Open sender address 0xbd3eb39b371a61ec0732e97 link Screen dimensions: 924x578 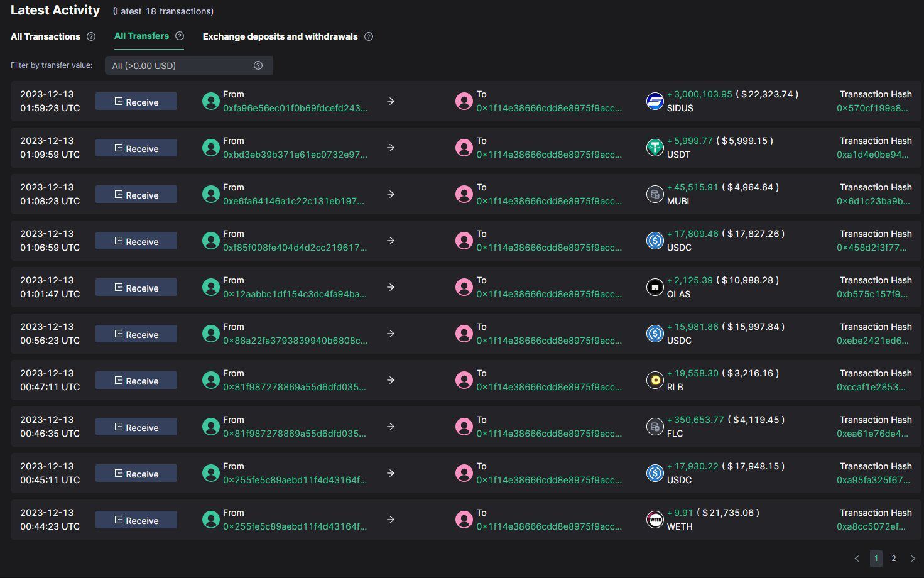[295, 155]
